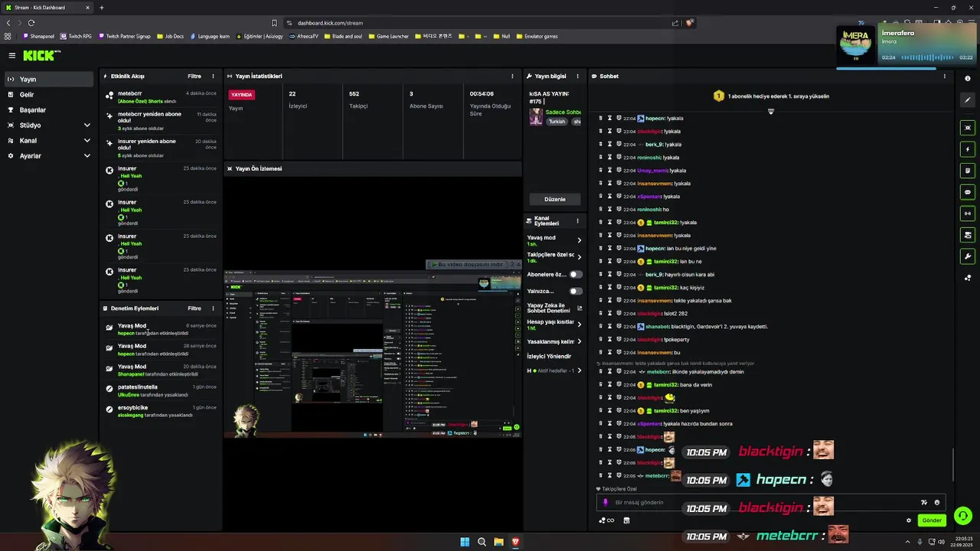Open the Kanal Eylemleri three-dot menu
980x551 pixels.
point(577,220)
